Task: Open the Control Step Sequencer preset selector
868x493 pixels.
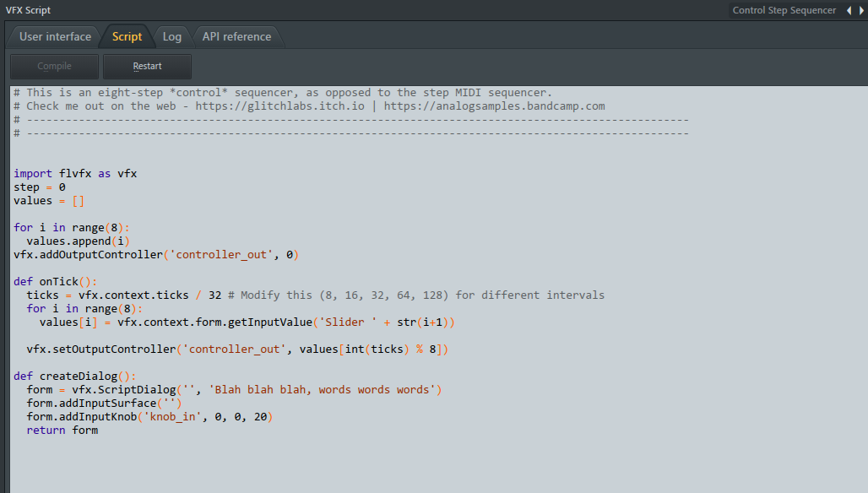Action: 784,10
